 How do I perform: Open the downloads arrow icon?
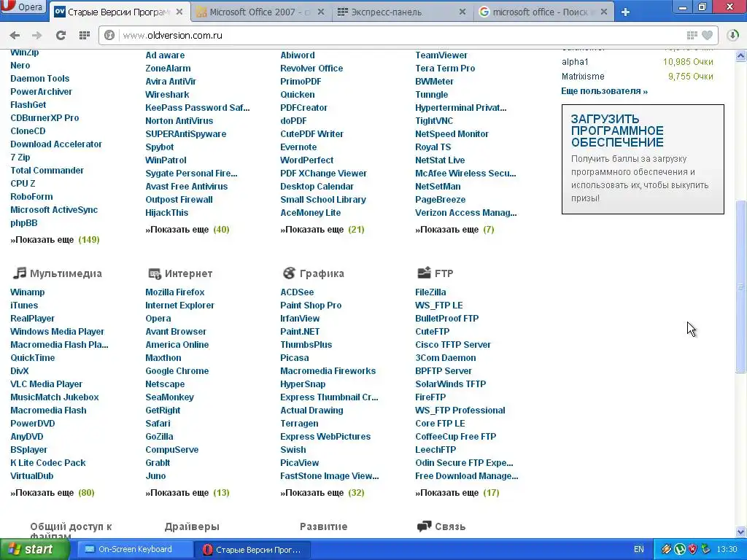(732, 35)
